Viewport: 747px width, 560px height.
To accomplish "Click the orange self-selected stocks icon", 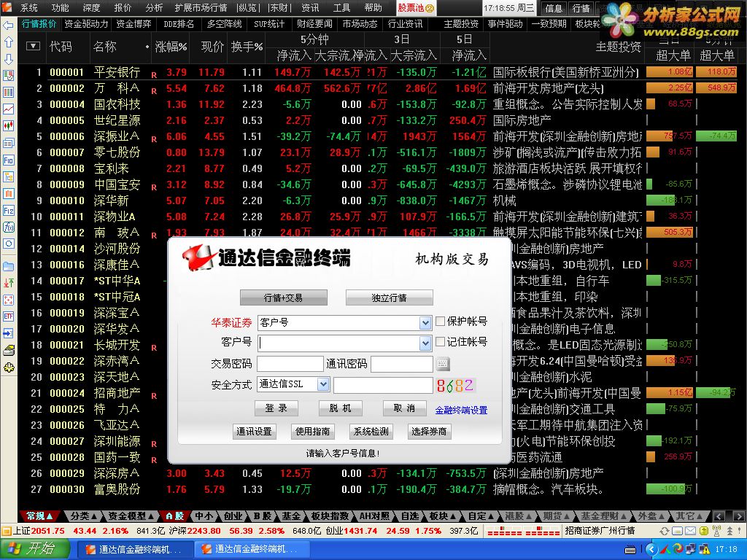I will tap(9, 193).
